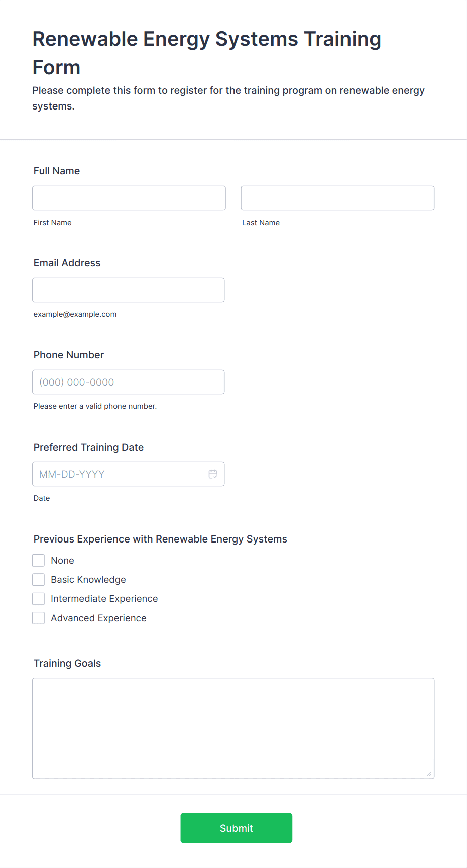Screen dimensions: 467x868
Task: Click the Intermediate Experience label text
Action: 104,598
